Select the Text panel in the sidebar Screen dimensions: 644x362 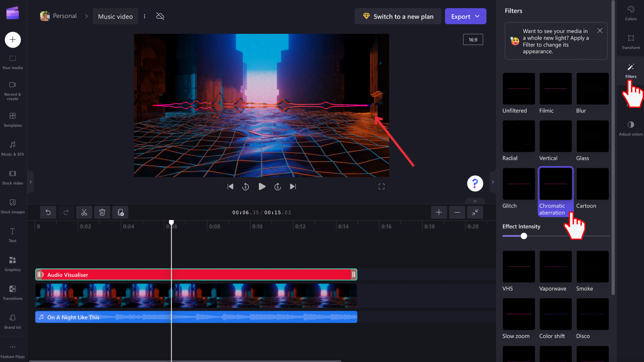pos(12,234)
